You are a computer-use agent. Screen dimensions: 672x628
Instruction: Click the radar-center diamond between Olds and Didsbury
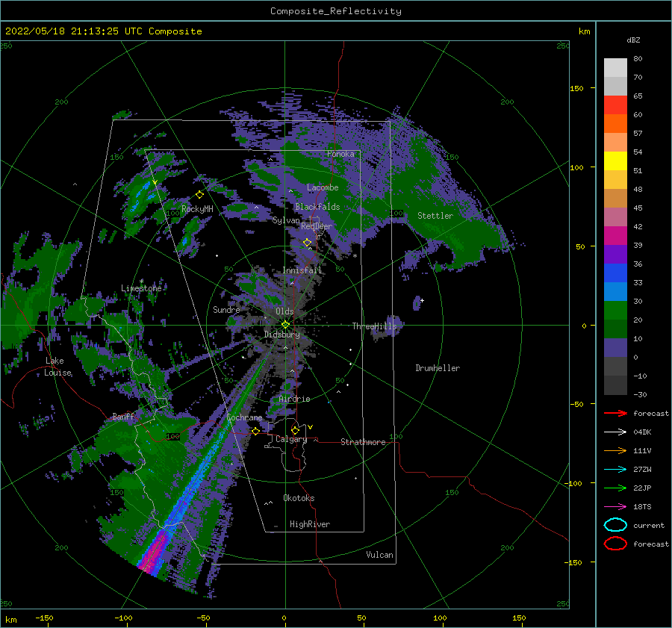point(285,325)
